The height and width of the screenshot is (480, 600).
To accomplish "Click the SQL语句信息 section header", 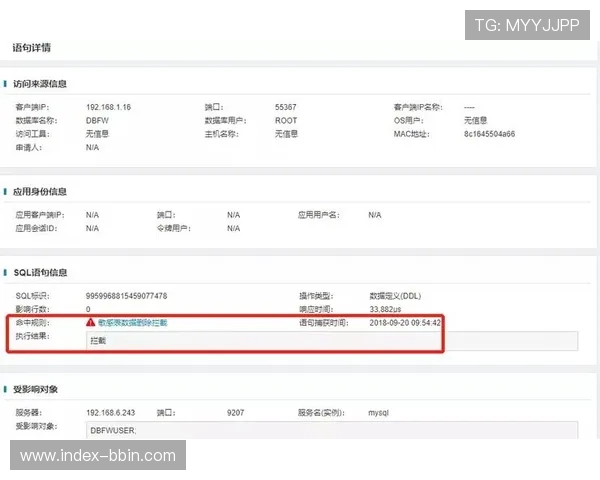I will tap(40, 273).
